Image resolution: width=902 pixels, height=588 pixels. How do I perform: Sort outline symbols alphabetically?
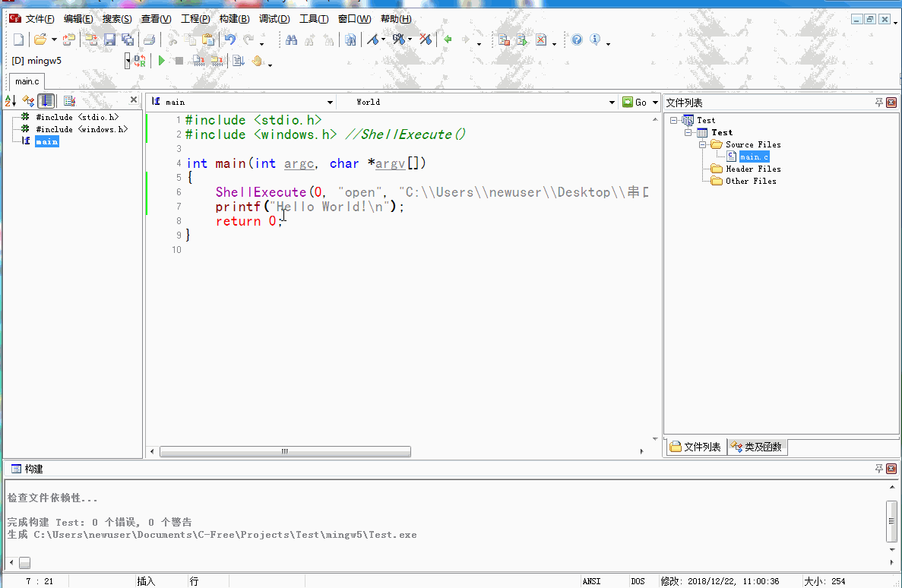point(10,100)
